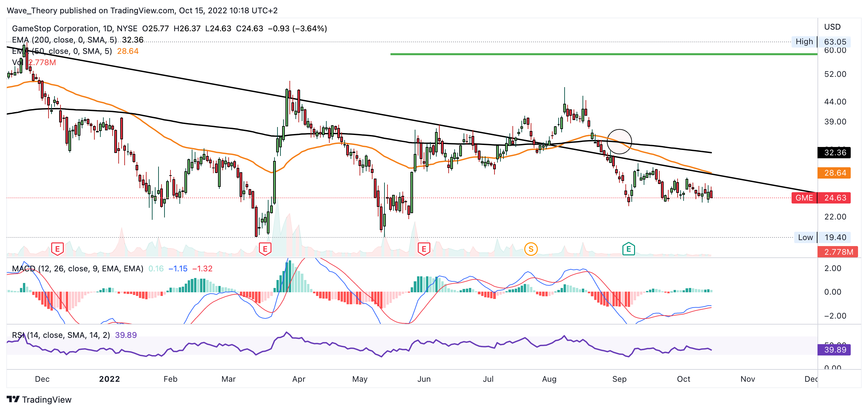Click the earnings E marker in late March

coord(265,249)
